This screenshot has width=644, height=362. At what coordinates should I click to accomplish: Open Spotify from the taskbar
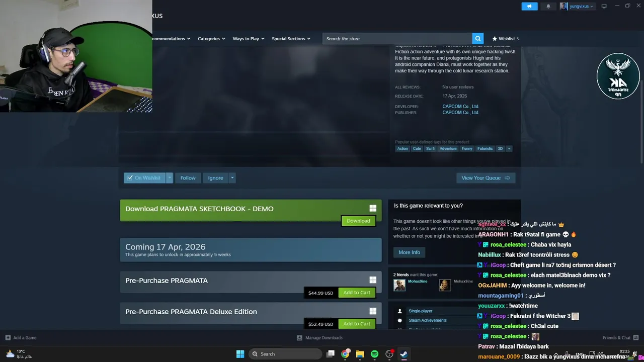(x=374, y=354)
